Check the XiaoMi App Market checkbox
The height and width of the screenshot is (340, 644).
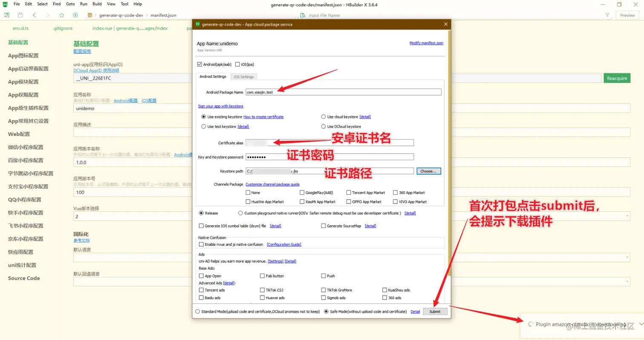tap(302, 202)
